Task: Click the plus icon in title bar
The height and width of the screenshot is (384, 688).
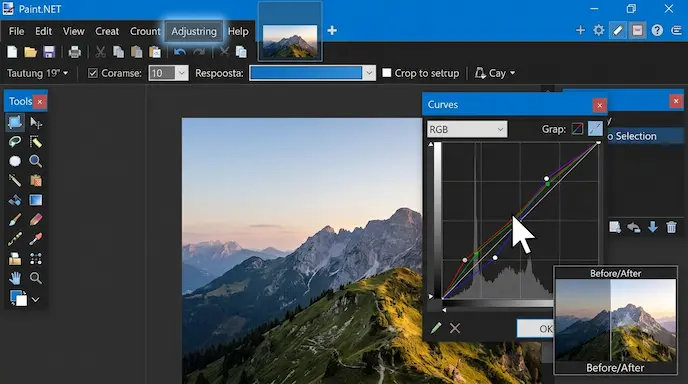Action: 580,30
